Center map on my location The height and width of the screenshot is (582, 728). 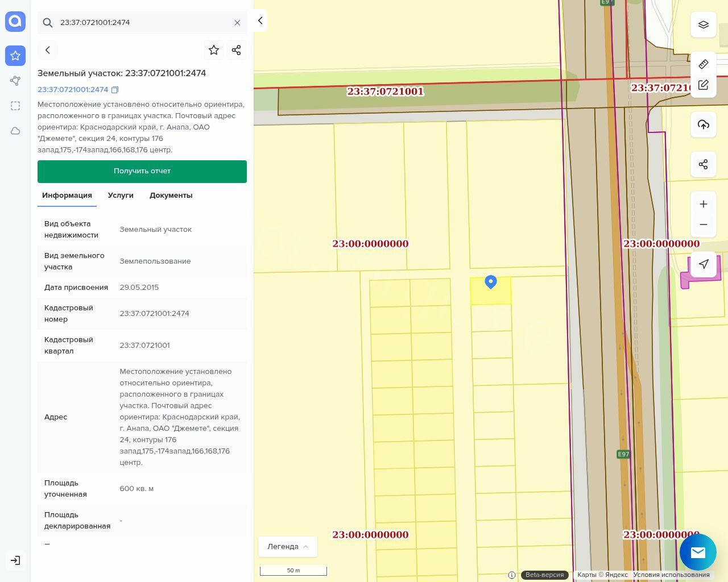coord(704,264)
